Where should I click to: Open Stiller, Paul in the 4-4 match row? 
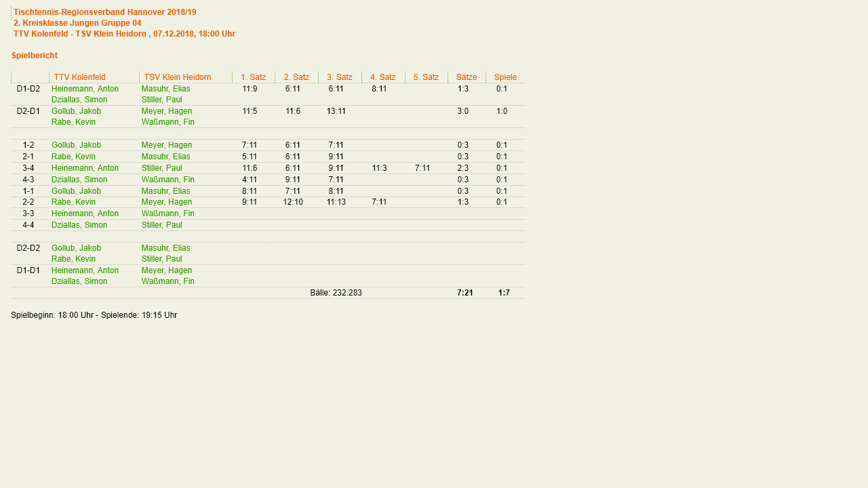pyautogui.click(x=161, y=225)
